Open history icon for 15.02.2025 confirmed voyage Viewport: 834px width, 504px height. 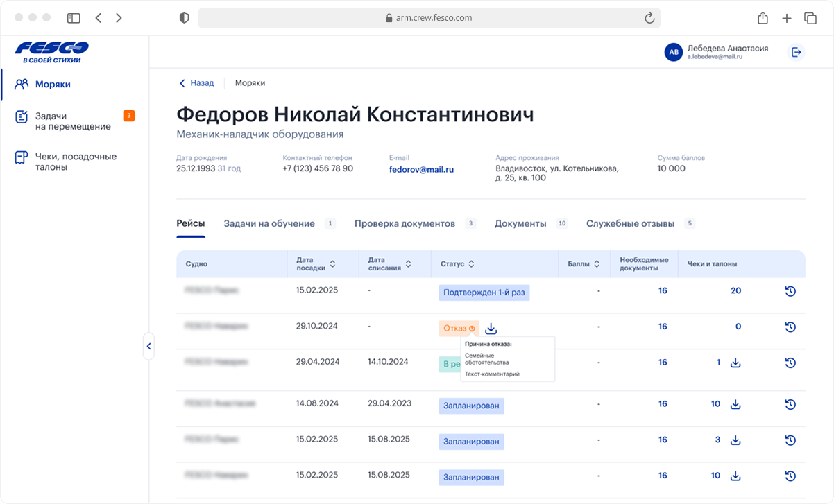[x=790, y=291]
